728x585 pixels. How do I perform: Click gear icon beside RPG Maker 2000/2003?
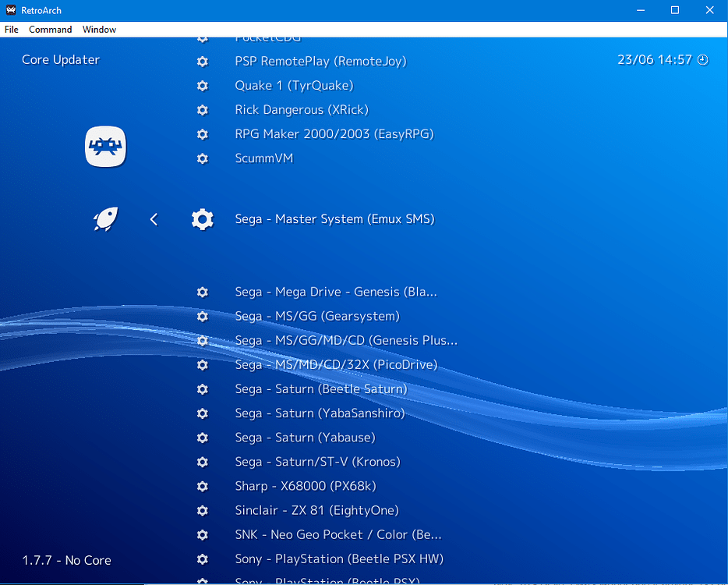coord(203,134)
